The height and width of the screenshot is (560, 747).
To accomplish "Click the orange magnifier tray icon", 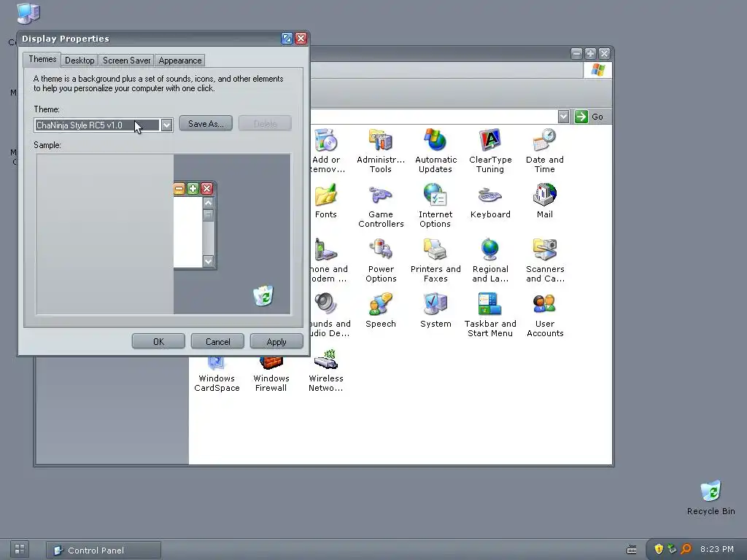I will pyautogui.click(x=686, y=549).
